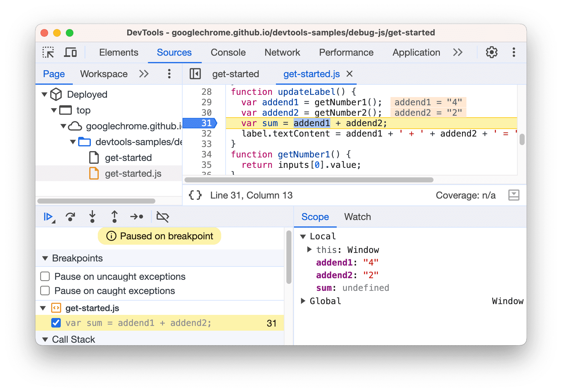Uncheck the get-started.js line 31 breakpoint

[56, 323]
